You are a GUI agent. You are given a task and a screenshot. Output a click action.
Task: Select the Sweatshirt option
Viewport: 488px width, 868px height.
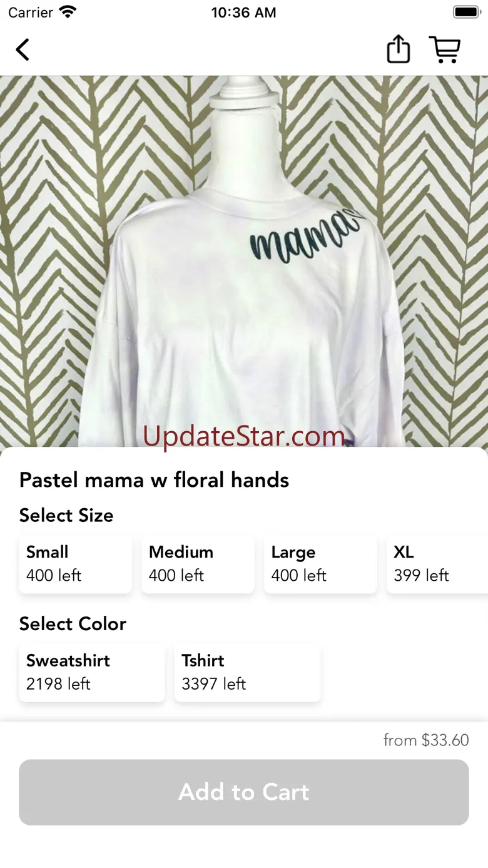(x=92, y=672)
